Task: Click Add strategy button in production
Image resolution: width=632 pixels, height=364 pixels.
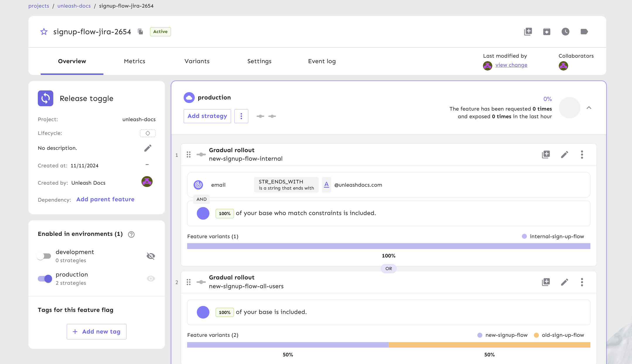Action: point(207,116)
